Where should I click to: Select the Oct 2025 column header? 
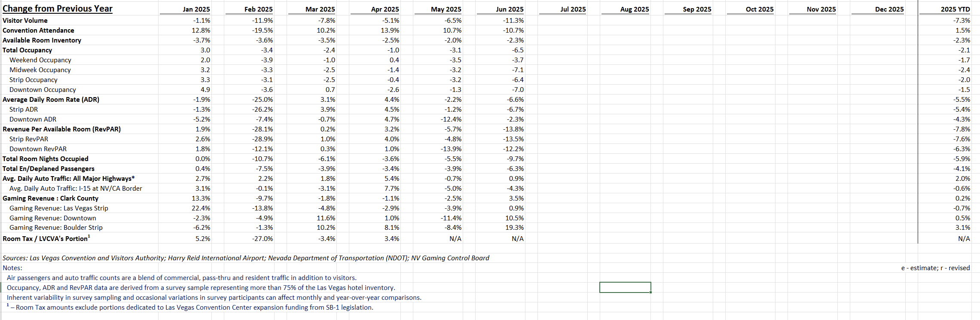click(760, 9)
